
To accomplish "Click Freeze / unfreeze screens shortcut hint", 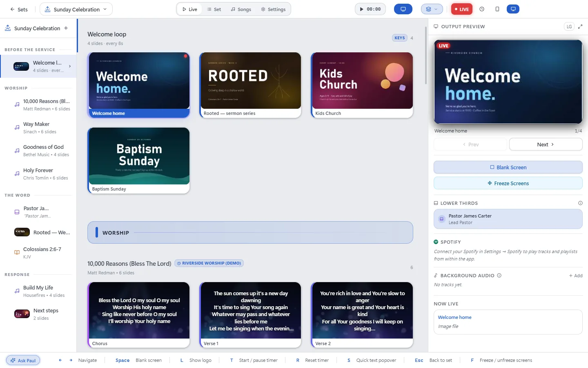I will pyautogui.click(x=501, y=360).
